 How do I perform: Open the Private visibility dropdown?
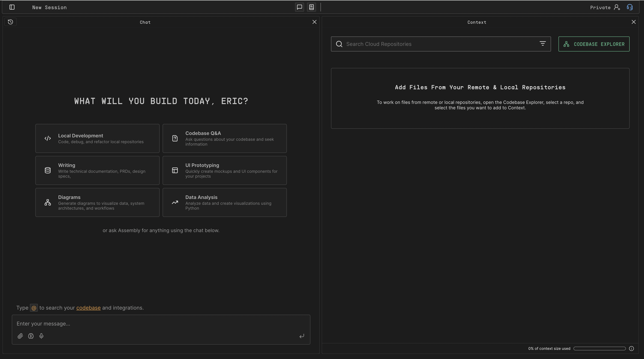tap(600, 7)
